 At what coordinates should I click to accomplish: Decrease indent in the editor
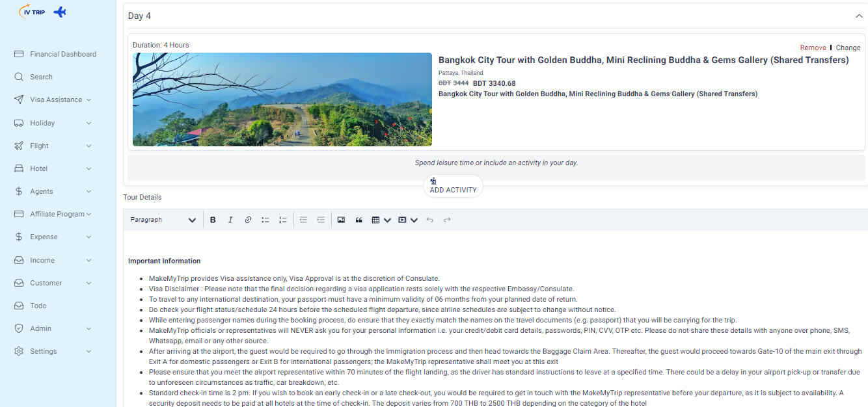click(303, 220)
